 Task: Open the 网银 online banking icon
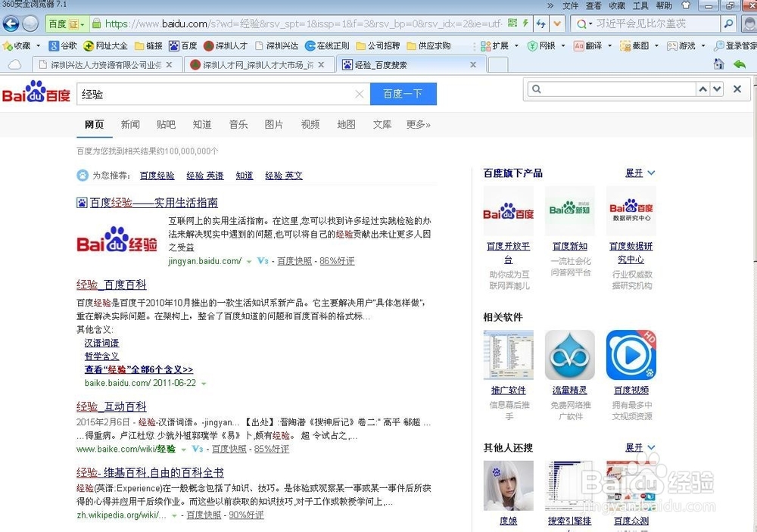tap(541, 45)
